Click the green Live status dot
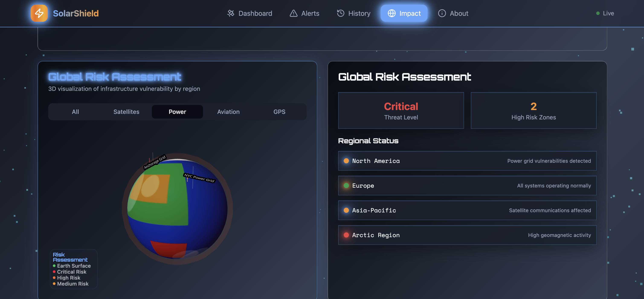 (598, 13)
